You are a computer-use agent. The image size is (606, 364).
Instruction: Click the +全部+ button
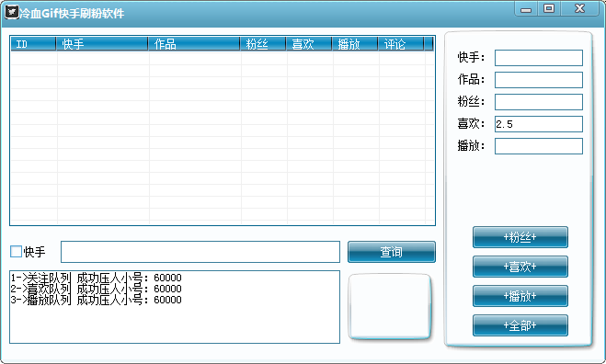pyautogui.click(x=520, y=325)
